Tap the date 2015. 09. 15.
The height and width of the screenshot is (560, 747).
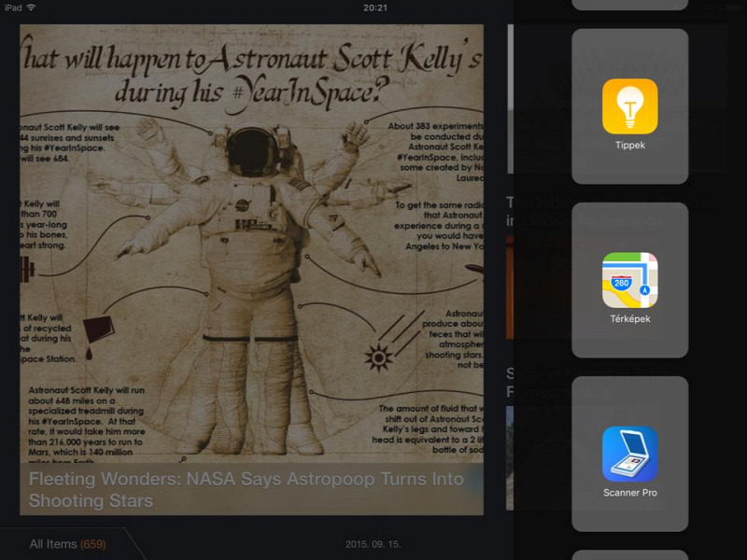click(373, 544)
